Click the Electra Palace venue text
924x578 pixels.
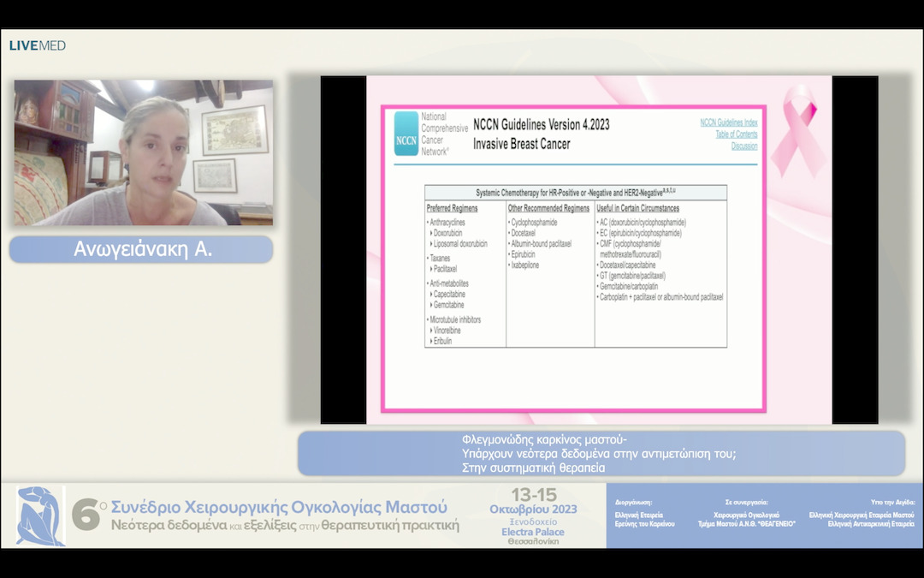pyautogui.click(x=532, y=532)
